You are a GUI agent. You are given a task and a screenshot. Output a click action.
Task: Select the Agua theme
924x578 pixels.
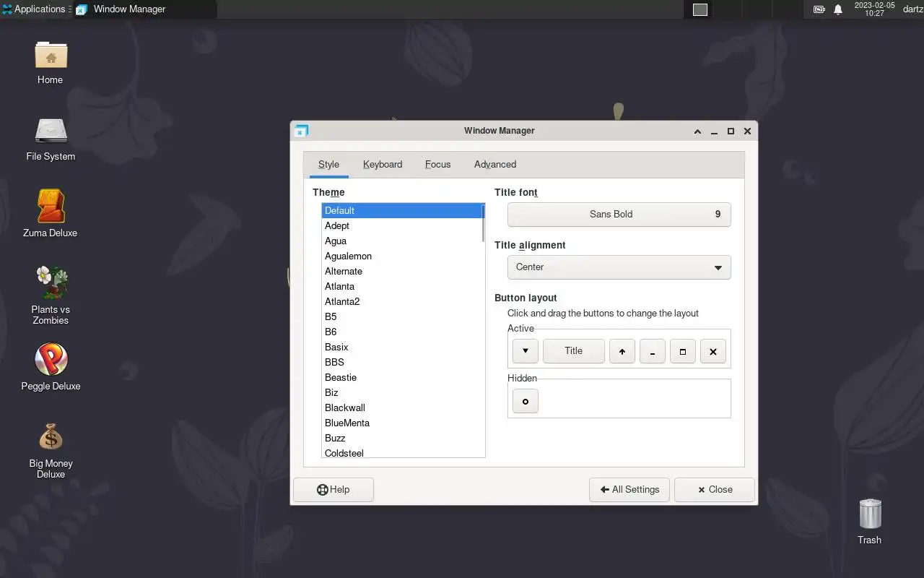(401, 241)
